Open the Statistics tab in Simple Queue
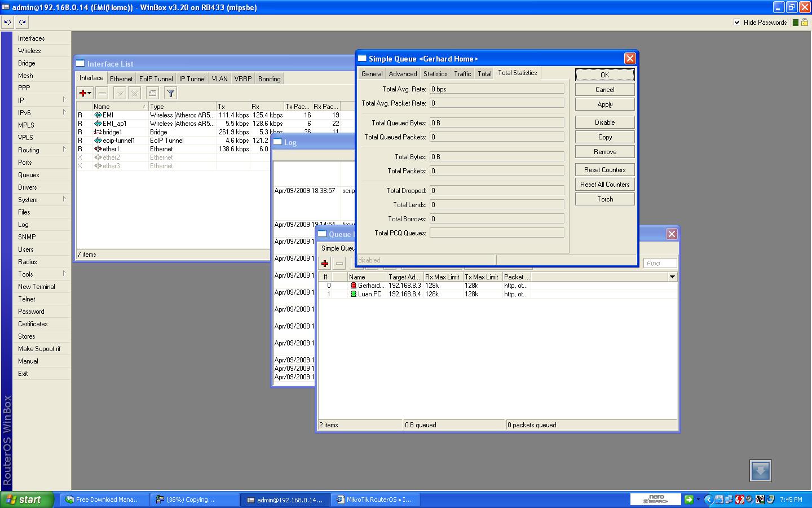The width and height of the screenshot is (812, 508). [x=435, y=74]
